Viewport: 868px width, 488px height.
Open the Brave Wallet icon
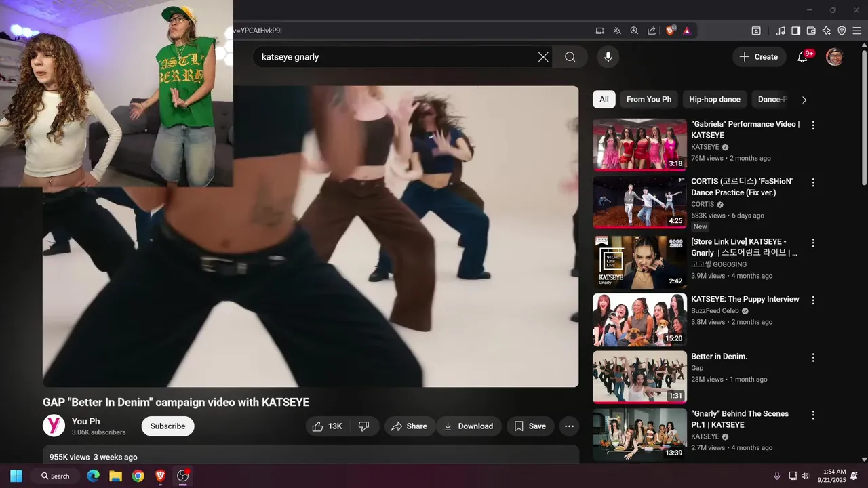pos(811,30)
